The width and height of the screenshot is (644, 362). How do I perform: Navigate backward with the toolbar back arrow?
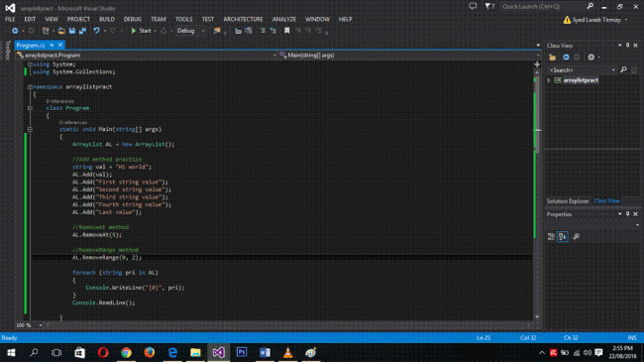[x=15, y=31]
